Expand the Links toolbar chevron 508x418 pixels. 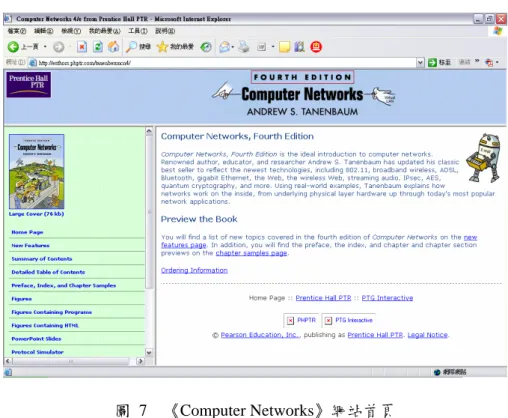coord(477,61)
